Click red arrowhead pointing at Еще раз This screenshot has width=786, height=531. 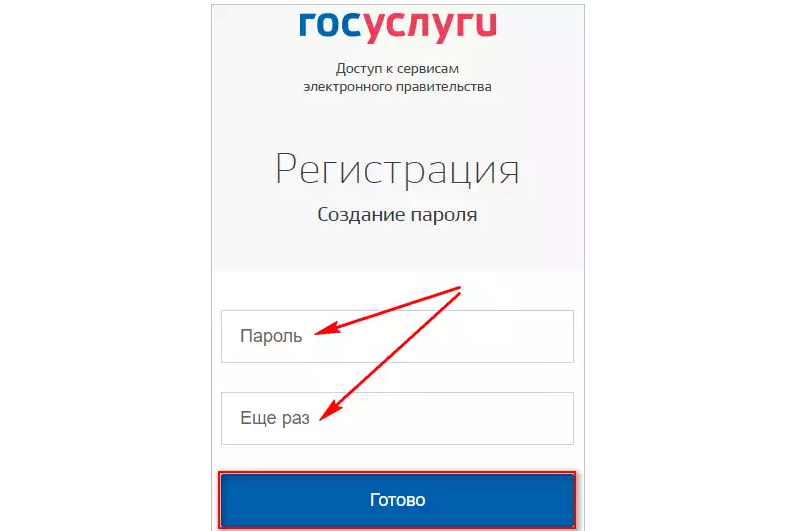(330, 412)
